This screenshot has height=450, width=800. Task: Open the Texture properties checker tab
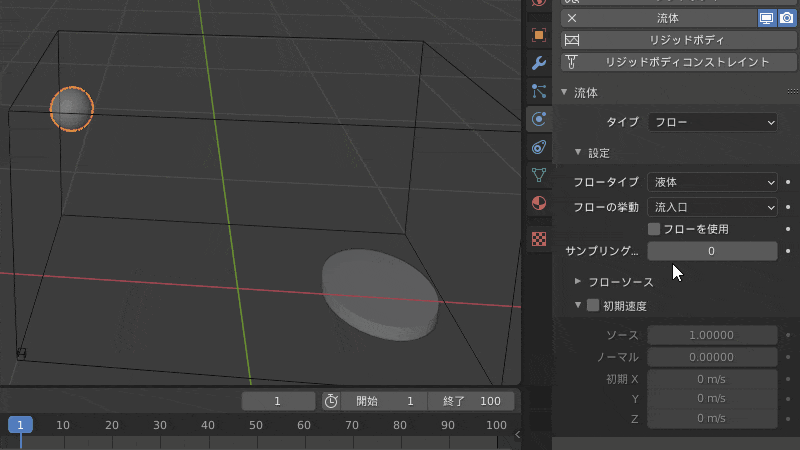coord(538,239)
